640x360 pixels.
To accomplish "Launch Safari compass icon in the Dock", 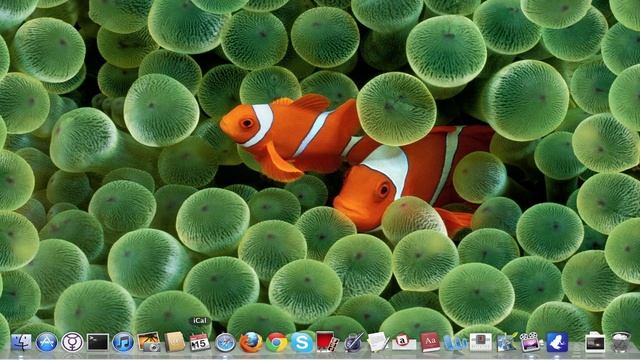I will pos(225,342).
